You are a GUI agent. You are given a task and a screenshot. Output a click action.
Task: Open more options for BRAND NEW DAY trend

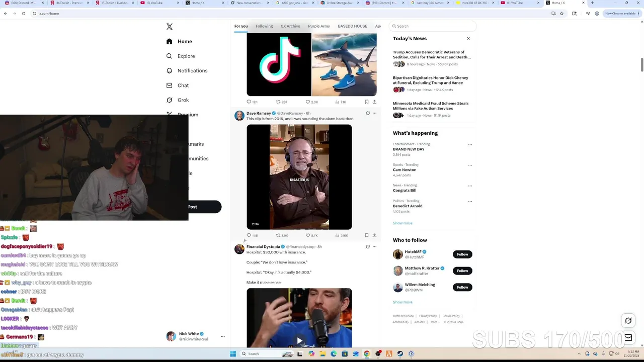pos(470,145)
